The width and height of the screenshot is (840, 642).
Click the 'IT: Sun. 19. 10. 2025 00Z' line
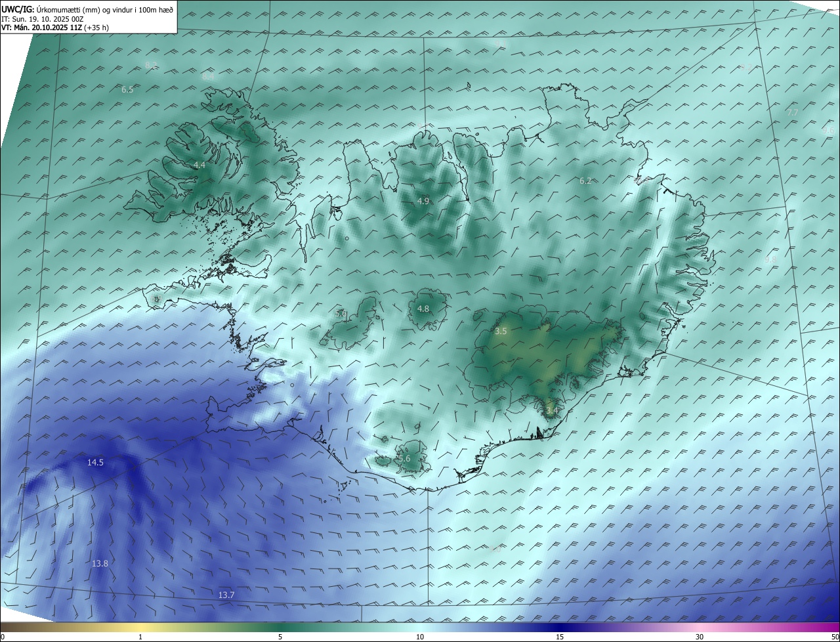43,19
